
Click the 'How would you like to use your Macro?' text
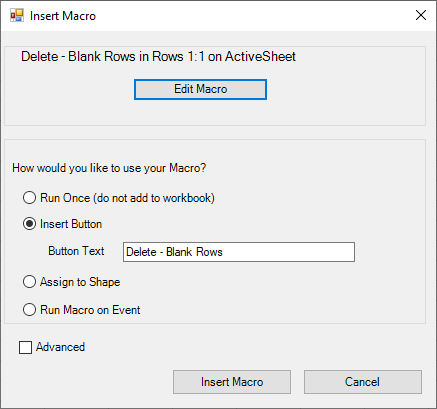(109, 168)
